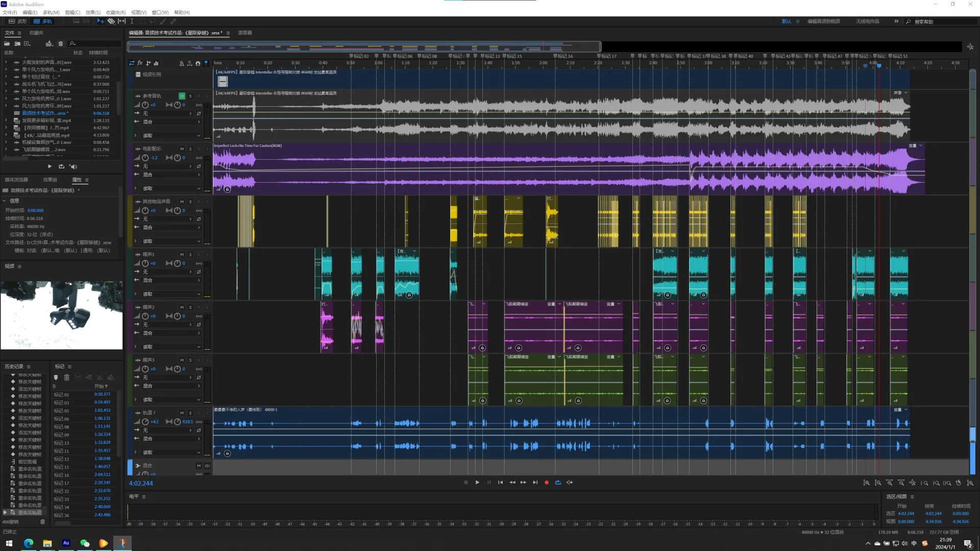980x551 pixels.
Task: Click the record button in transport
Action: 547,483
